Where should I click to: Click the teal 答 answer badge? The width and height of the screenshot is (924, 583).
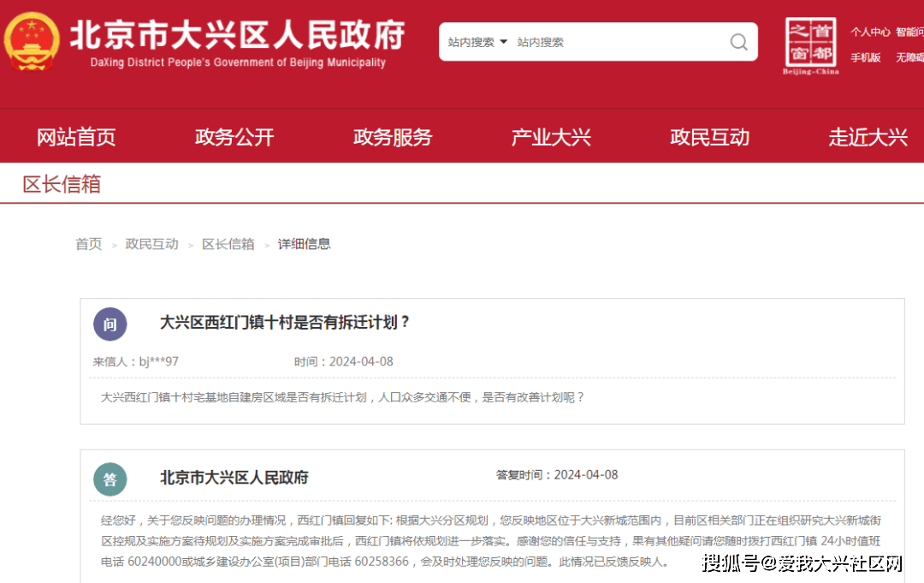point(110,479)
